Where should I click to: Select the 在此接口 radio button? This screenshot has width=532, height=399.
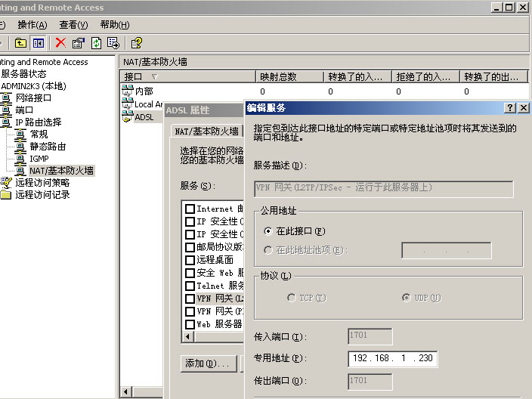[x=268, y=231]
